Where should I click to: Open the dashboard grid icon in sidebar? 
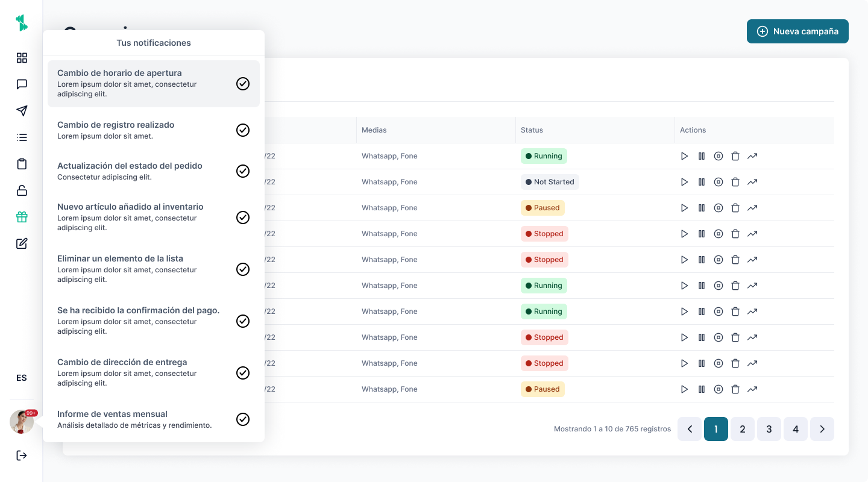click(x=22, y=58)
